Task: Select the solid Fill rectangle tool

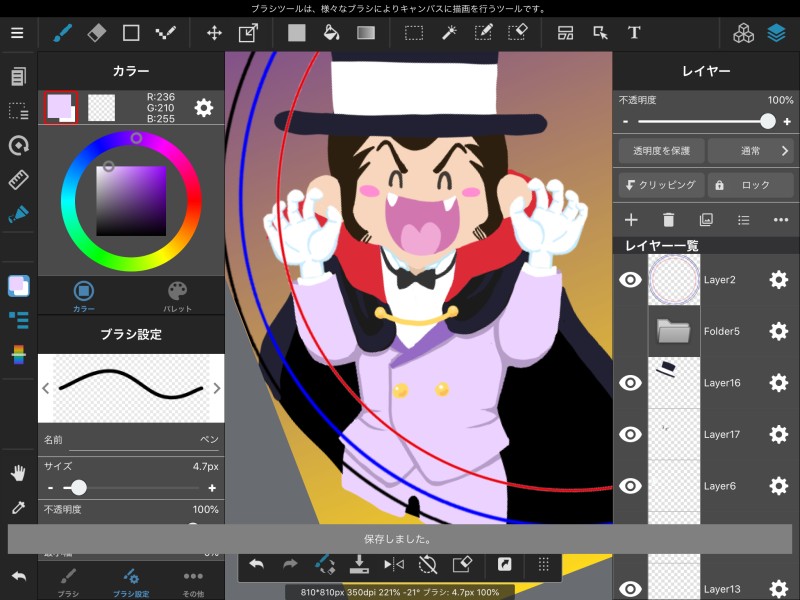Action: coord(296,33)
